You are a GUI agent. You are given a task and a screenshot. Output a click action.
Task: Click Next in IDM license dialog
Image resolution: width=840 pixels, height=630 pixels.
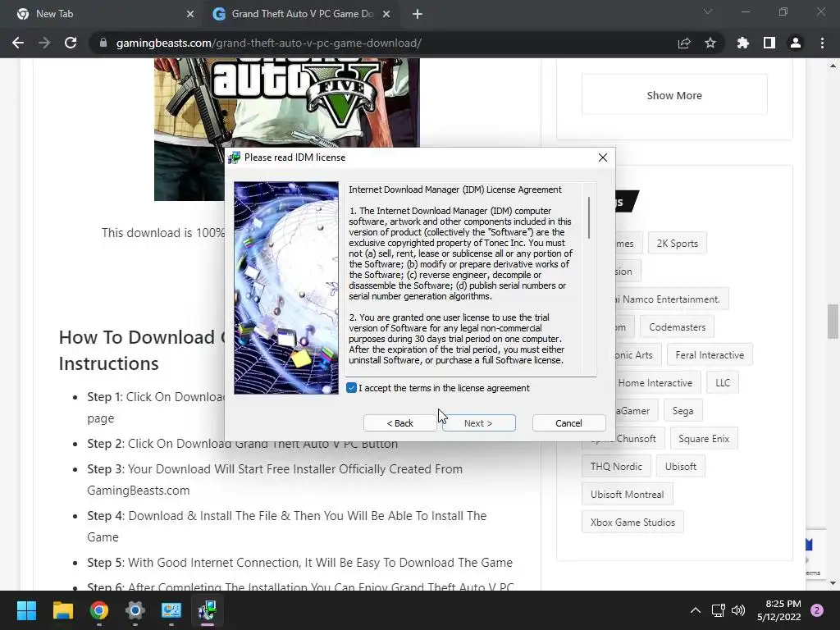tap(478, 423)
